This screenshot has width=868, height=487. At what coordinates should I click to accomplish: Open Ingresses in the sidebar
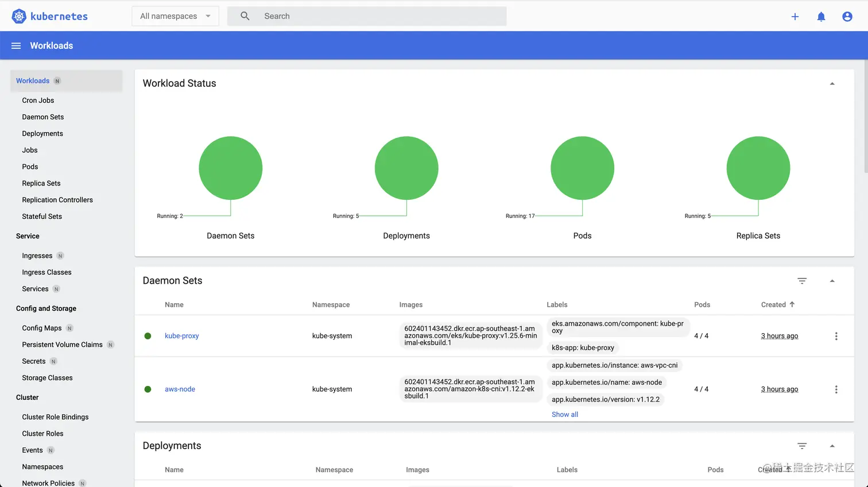tap(37, 256)
